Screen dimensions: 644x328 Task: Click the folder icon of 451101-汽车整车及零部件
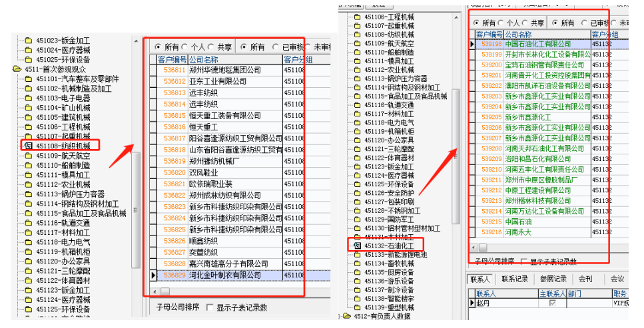29,79
